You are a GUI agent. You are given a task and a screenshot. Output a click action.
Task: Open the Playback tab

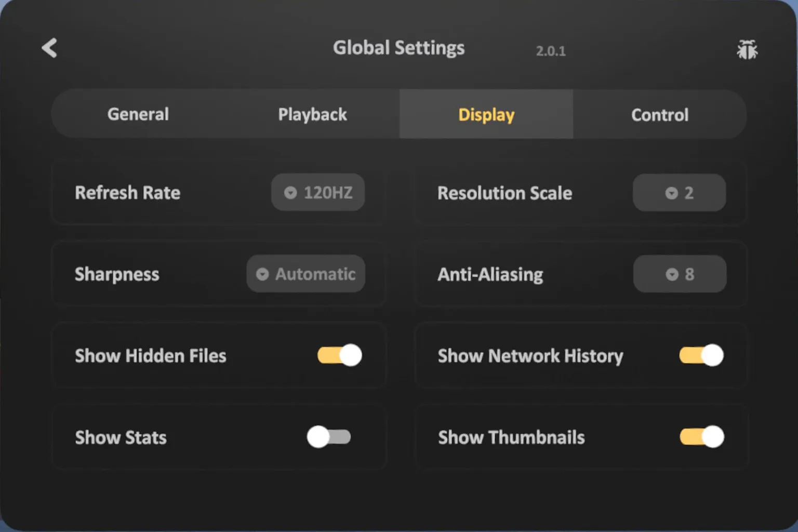(312, 114)
